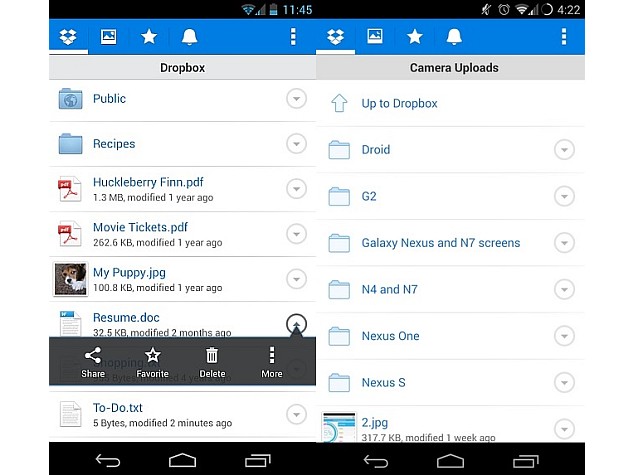Expand options for Galaxy Nexus and N7 screens
Screen dimensions: 635x475
coord(564,243)
